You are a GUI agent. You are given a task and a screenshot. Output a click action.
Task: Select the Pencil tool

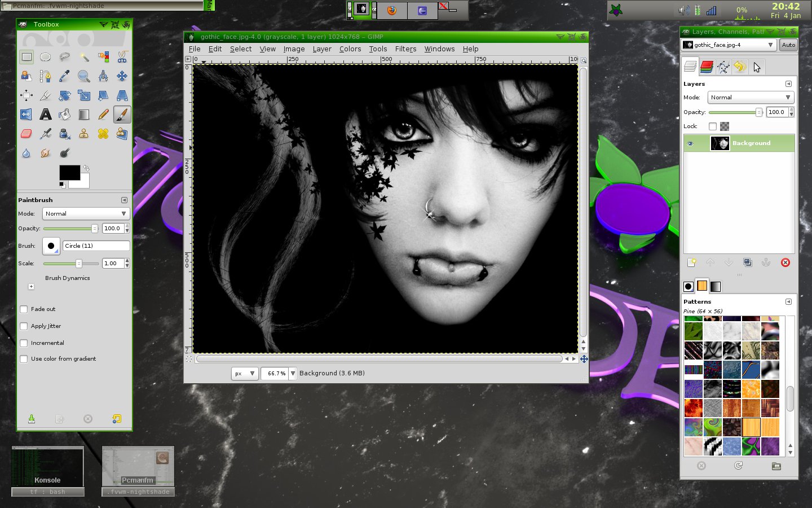(103, 115)
